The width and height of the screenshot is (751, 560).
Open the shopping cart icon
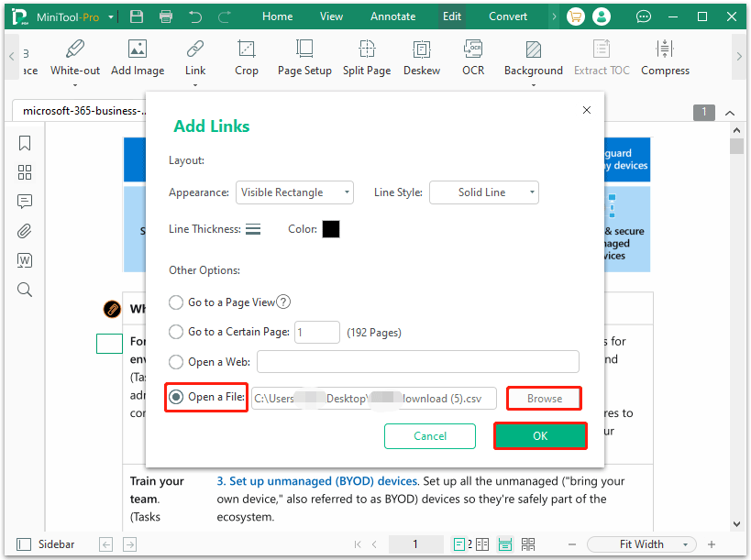[576, 16]
